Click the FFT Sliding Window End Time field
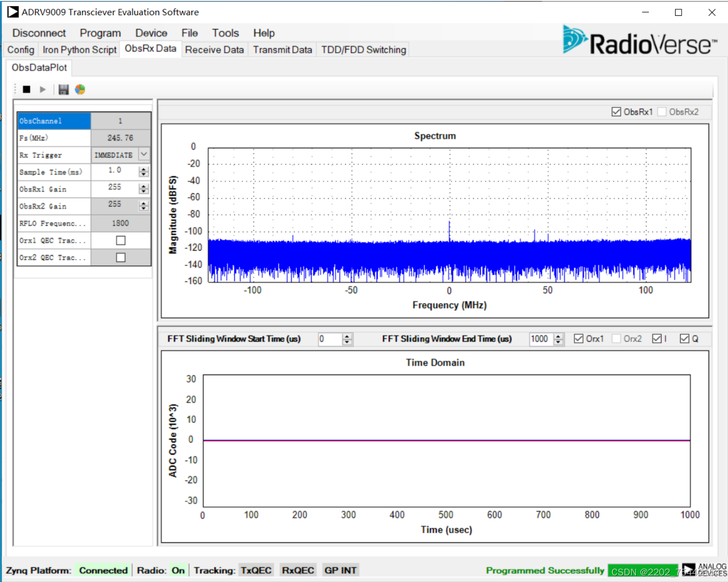Image resolution: width=728 pixels, height=582 pixels. tap(541, 339)
